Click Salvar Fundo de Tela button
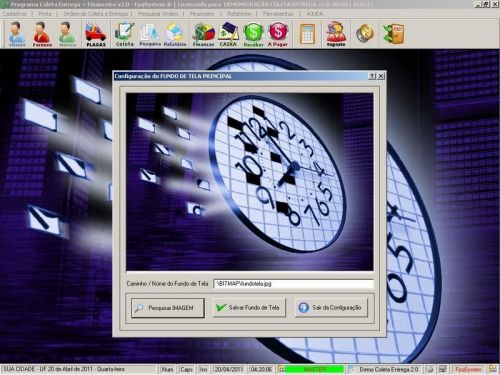Image resolution: width=500 pixels, height=375 pixels. click(x=249, y=307)
